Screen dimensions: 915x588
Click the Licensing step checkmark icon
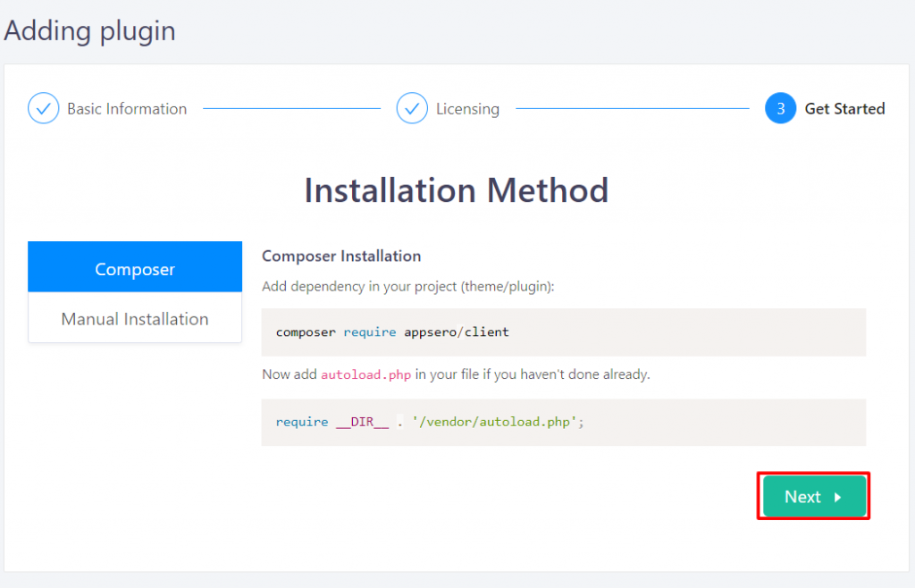pos(412,108)
